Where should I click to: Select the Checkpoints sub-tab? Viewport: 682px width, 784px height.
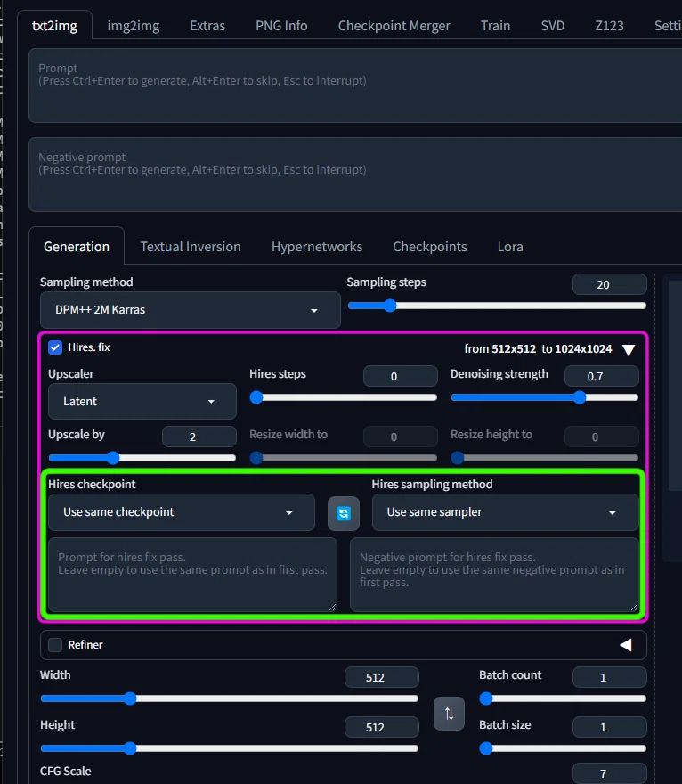(x=430, y=247)
